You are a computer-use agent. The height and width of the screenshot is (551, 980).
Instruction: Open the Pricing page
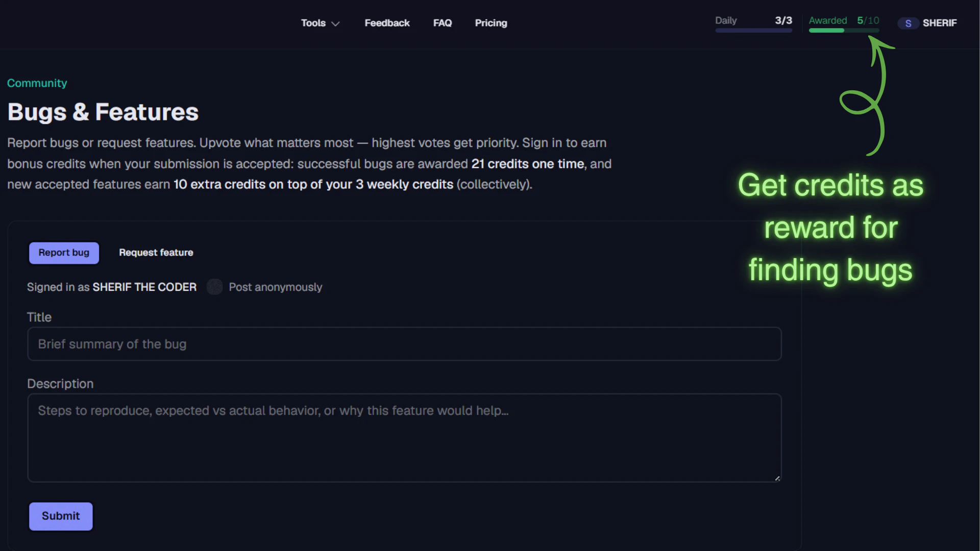[491, 23]
